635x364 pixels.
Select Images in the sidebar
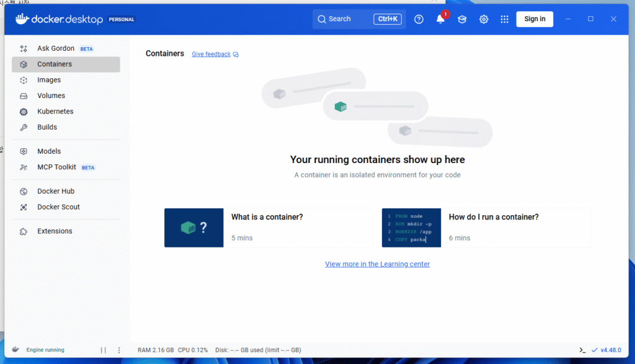click(x=49, y=80)
